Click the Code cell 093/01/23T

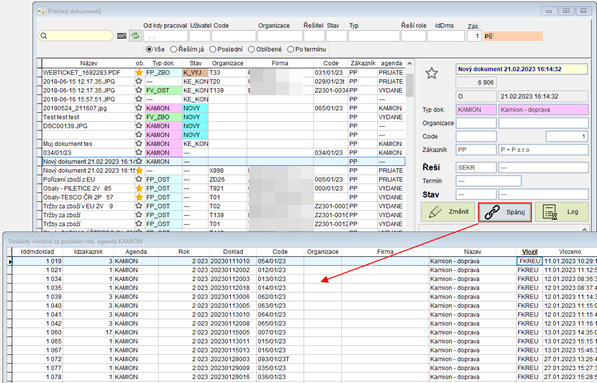(280, 359)
